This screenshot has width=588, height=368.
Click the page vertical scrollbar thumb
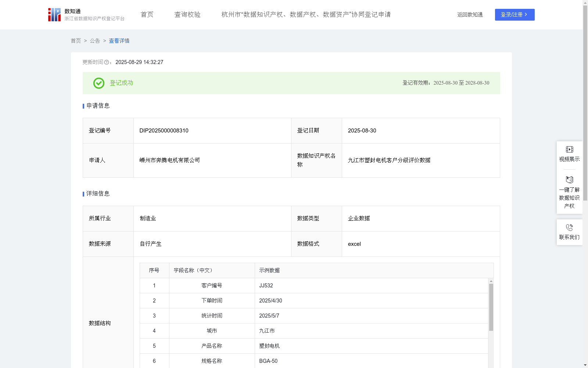(585, 103)
